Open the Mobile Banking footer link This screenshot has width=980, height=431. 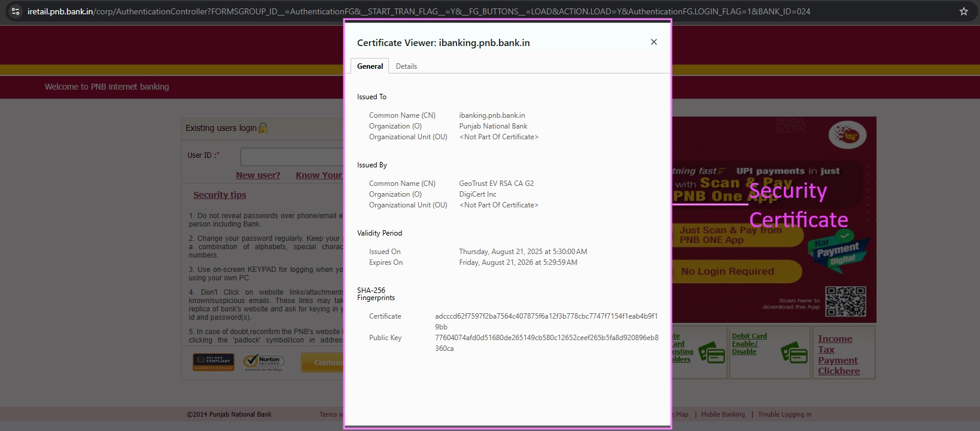pyautogui.click(x=723, y=414)
